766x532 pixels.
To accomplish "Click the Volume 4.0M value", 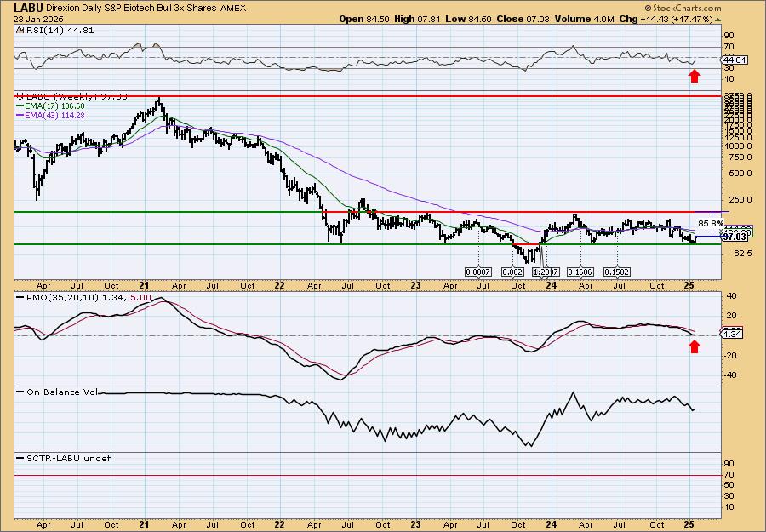I will click(x=584, y=19).
